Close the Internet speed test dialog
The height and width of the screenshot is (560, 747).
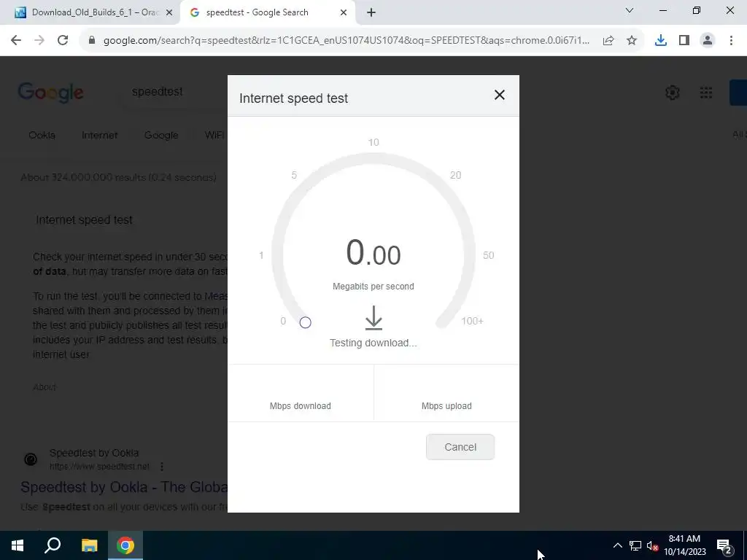point(499,96)
